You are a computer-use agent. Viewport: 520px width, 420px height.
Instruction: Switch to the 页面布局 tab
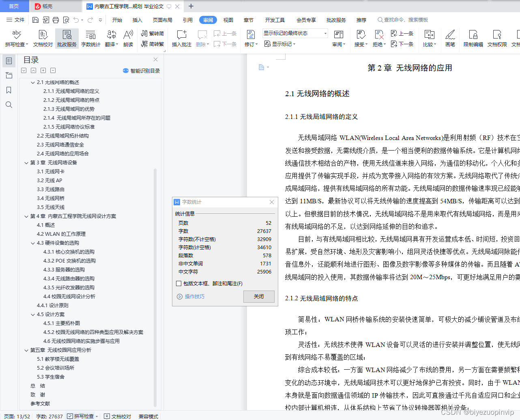click(163, 20)
